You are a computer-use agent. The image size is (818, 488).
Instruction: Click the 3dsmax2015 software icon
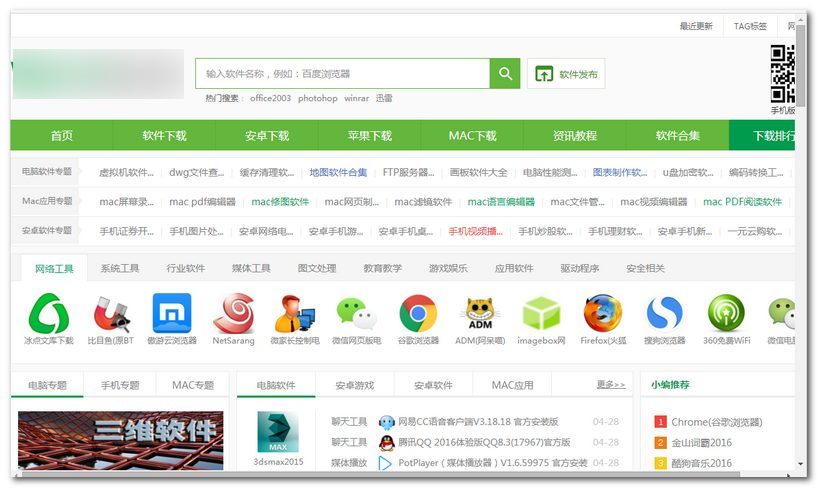click(278, 432)
